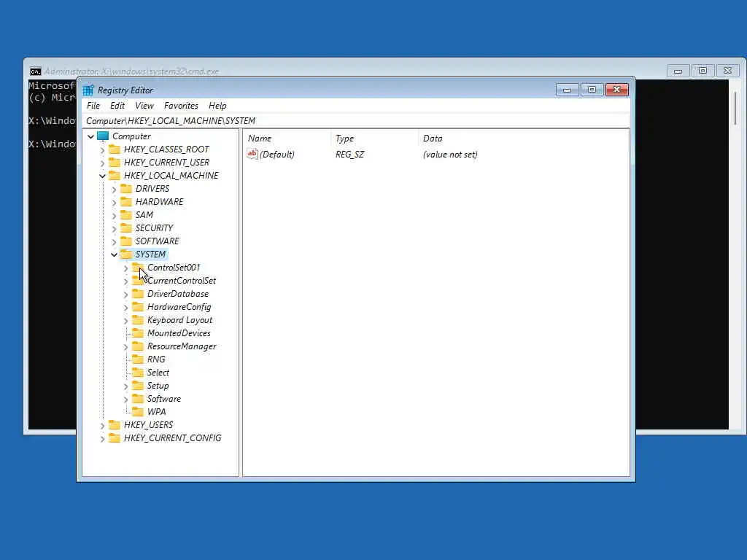This screenshot has height=560, width=747.
Task: Click the SAM folder icon
Action: (x=126, y=215)
